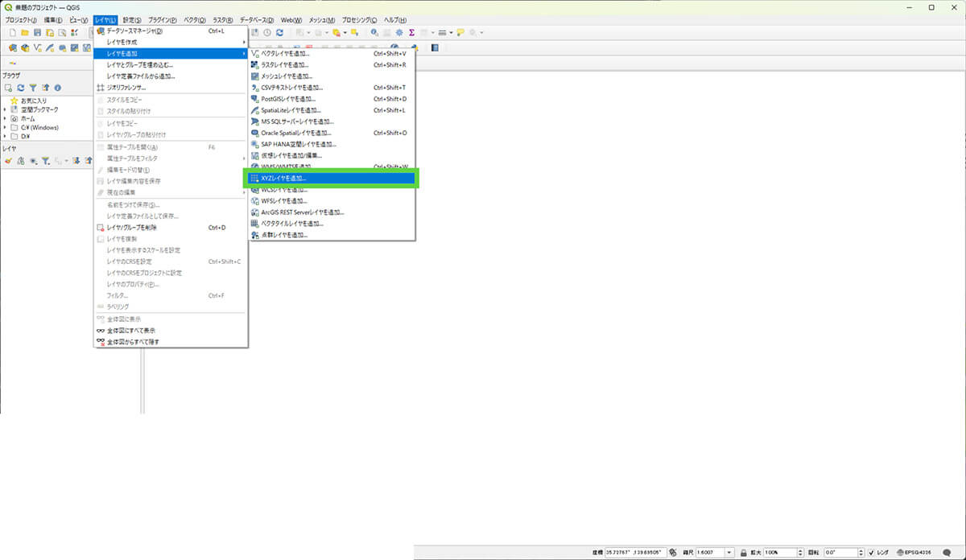966x560 pixels.
Task: Click the Save Project As toolbar icon
Action: tap(50, 33)
